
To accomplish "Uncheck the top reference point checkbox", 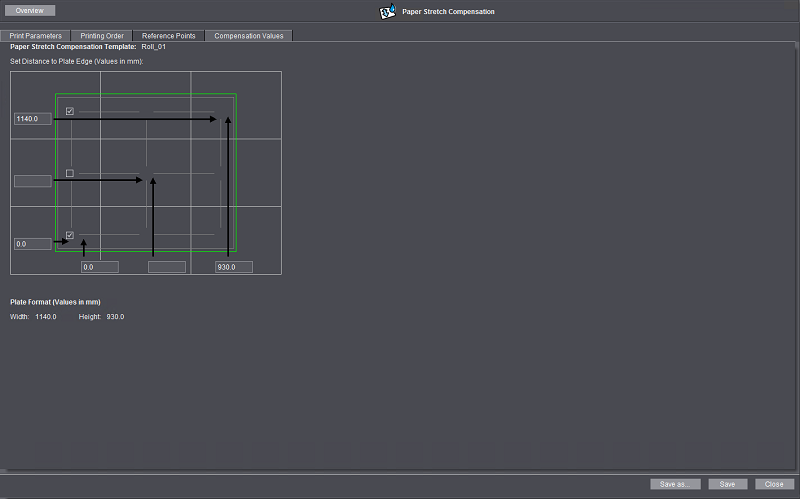I will click(x=70, y=111).
